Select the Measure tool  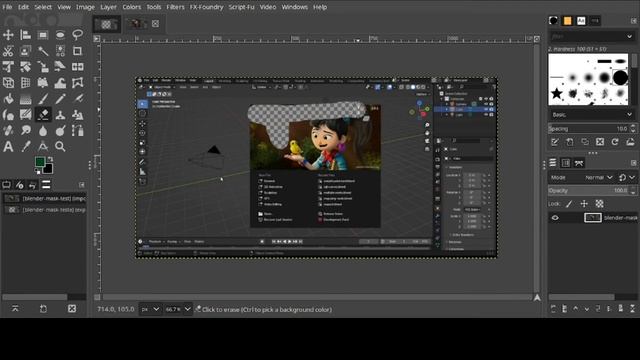point(43,147)
